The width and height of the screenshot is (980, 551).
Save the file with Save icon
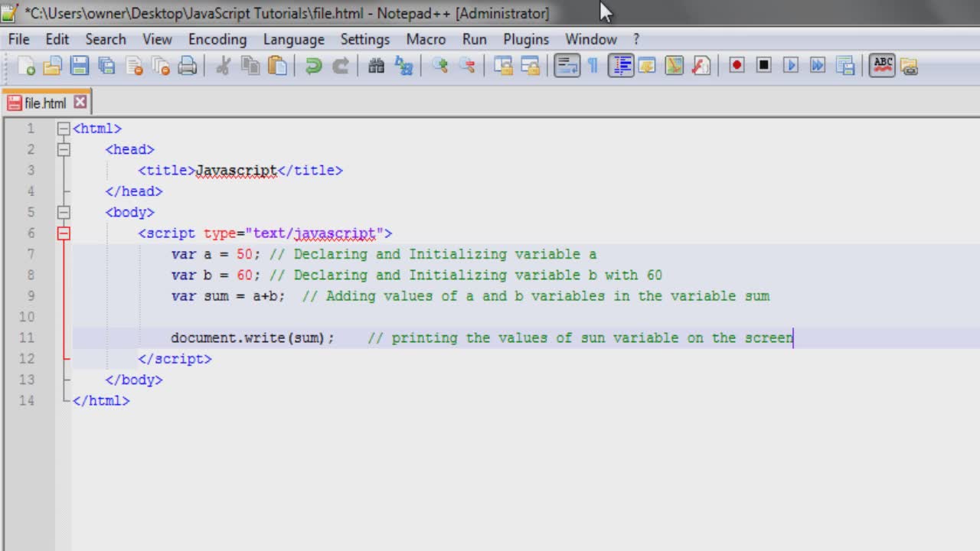coord(80,66)
